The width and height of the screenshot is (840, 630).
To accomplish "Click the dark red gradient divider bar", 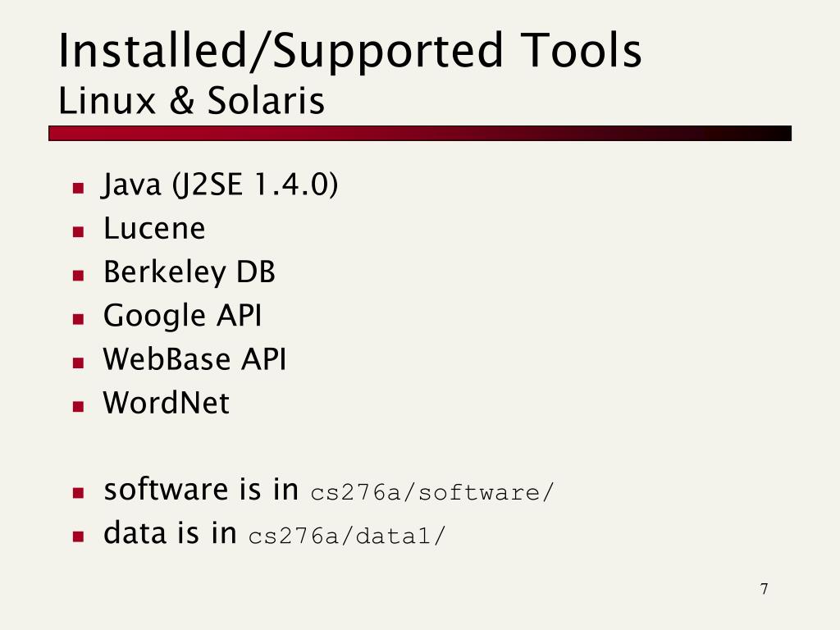I will tap(420, 134).
